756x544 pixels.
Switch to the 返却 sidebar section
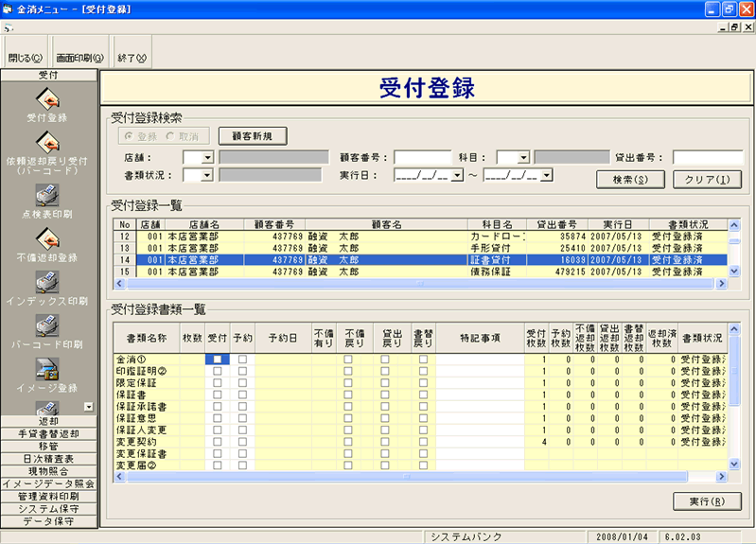tap(48, 421)
